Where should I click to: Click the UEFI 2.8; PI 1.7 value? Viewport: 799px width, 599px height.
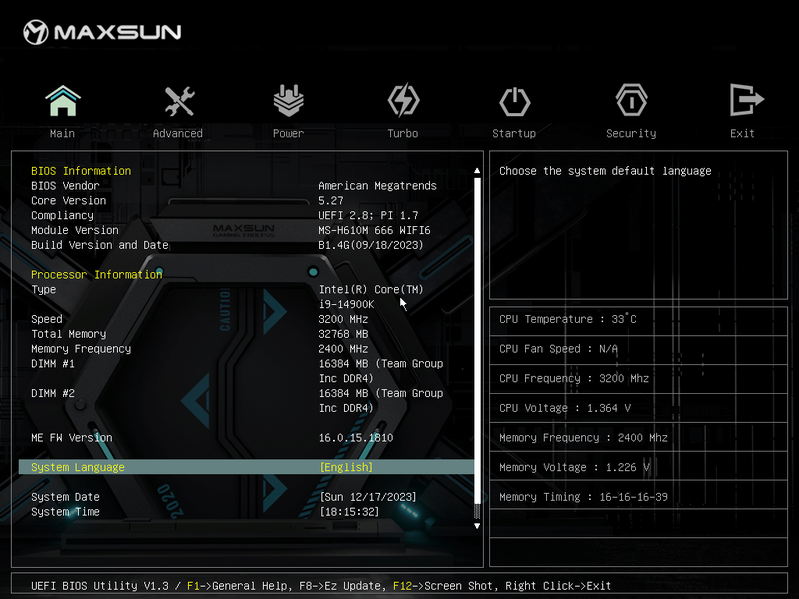[x=368, y=215]
